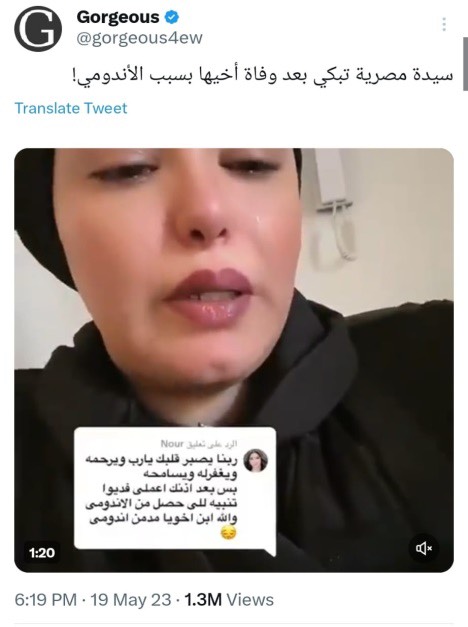The width and height of the screenshot is (468, 627).
Task: Click the 1:20 video duration badge
Action: [42, 553]
